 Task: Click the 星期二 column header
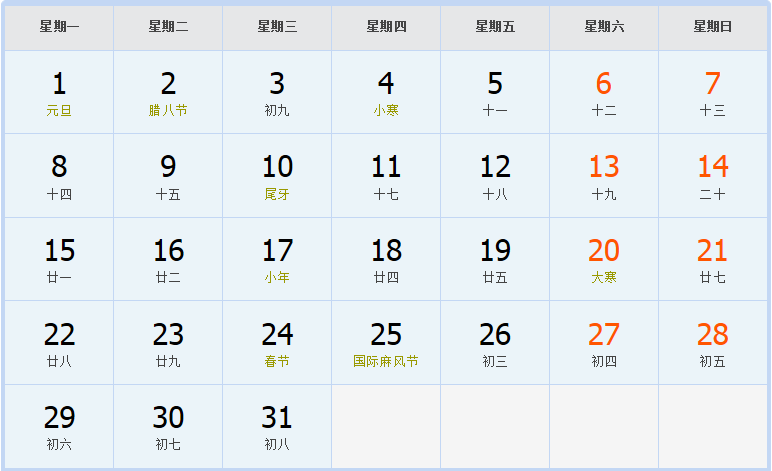(168, 27)
